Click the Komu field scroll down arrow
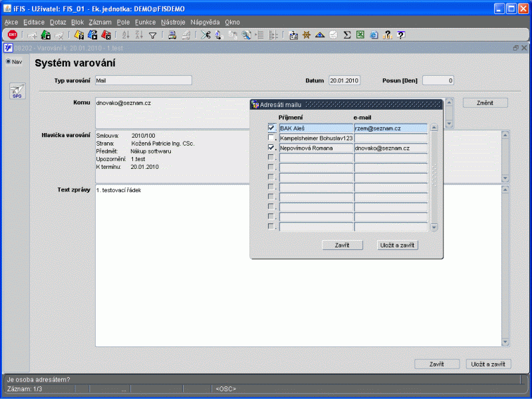Viewport: 532px width, 399px height. pyautogui.click(x=449, y=124)
